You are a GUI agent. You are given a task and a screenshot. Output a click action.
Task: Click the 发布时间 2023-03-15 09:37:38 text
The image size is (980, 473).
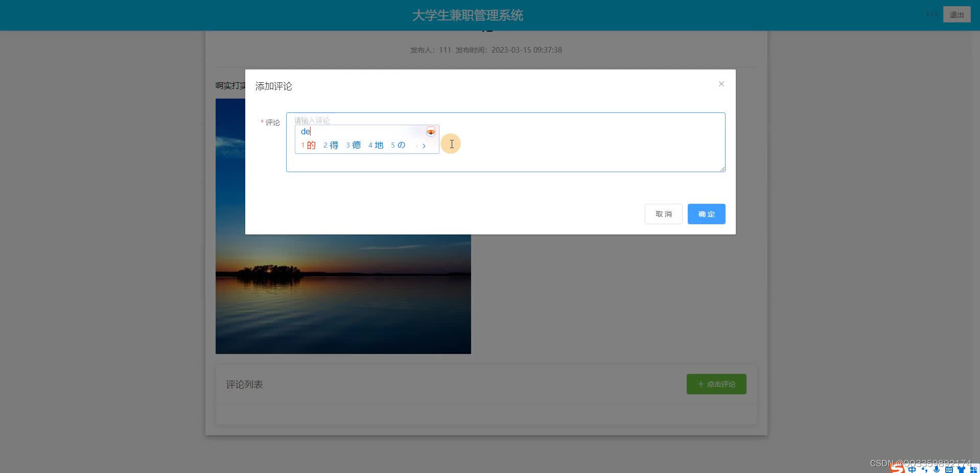point(508,50)
